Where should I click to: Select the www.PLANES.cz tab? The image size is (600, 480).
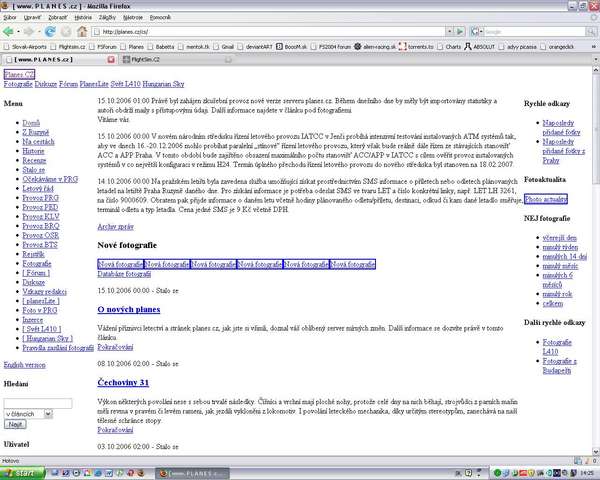[59, 59]
